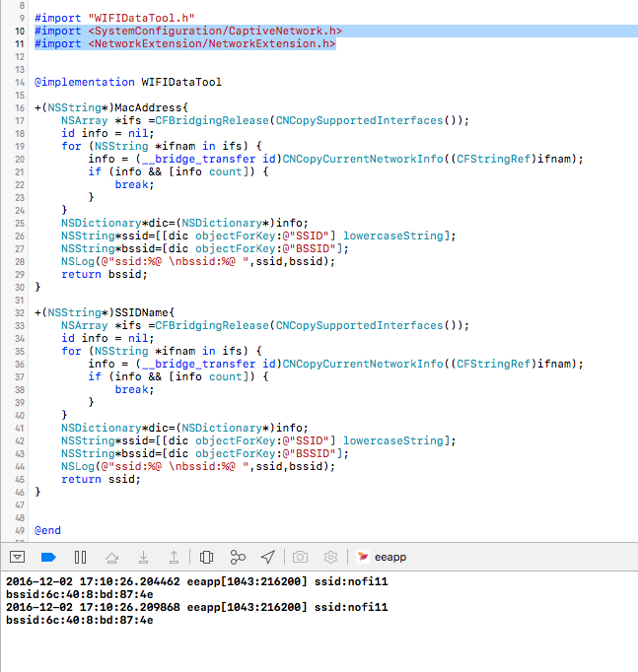Open Simulate Location menu

(x=268, y=557)
